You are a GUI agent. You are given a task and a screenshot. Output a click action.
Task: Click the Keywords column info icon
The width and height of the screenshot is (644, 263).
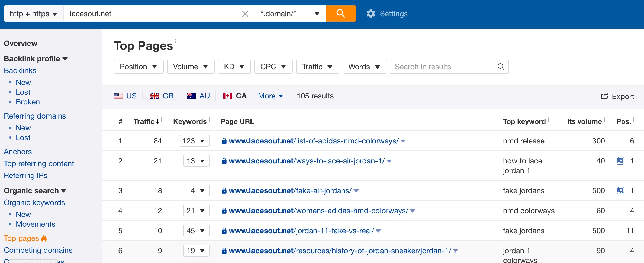click(x=209, y=120)
